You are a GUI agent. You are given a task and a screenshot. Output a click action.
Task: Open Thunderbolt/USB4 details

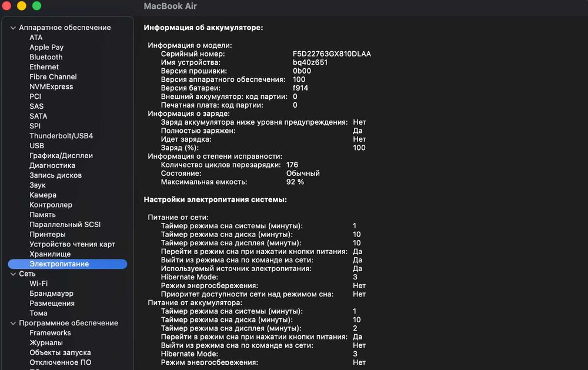pyautogui.click(x=61, y=136)
